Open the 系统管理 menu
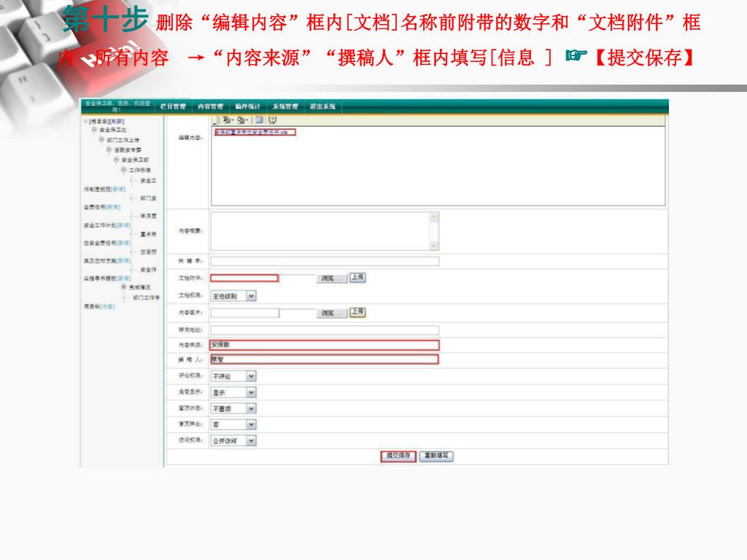This screenshot has width=747, height=560. pyautogui.click(x=285, y=106)
